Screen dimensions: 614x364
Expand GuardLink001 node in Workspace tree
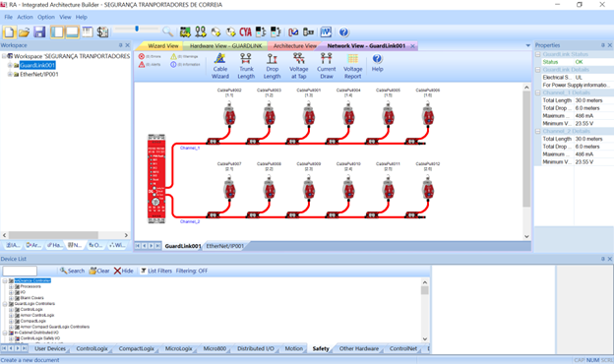coord(10,65)
